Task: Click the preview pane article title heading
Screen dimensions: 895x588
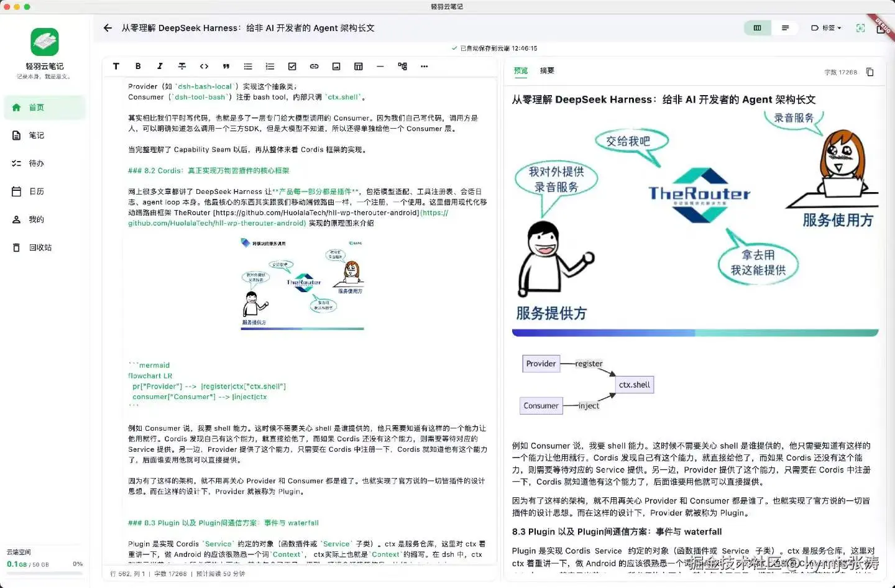Action: [x=664, y=99]
